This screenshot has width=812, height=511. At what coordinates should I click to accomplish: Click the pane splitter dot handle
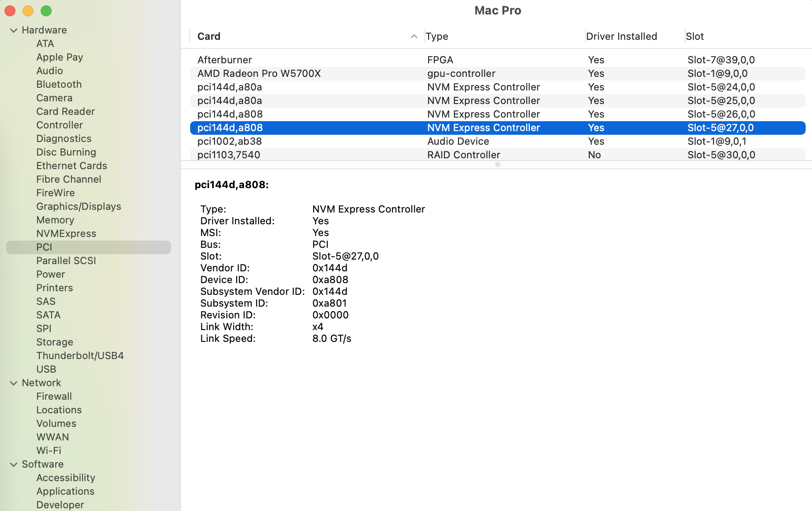498,165
